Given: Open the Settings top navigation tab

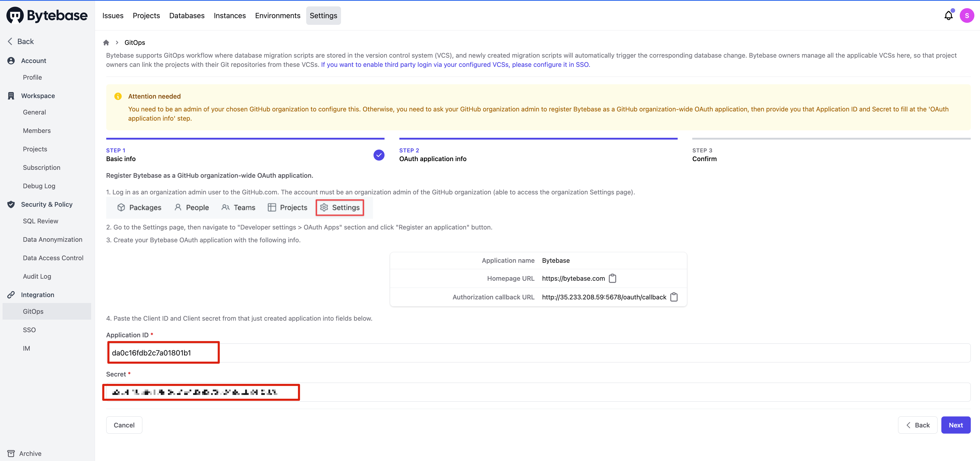Looking at the screenshot, I should click(323, 16).
